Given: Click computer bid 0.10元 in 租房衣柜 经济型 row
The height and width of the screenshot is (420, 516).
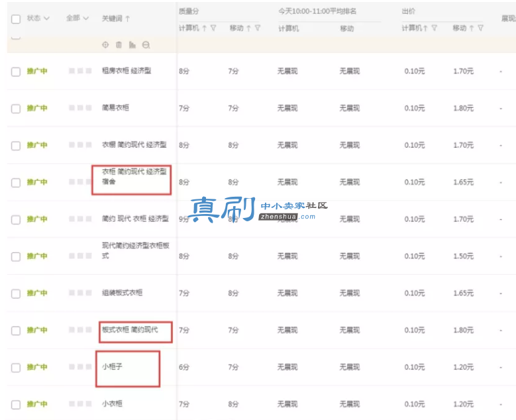Looking at the screenshot, I should pos(415,72).
